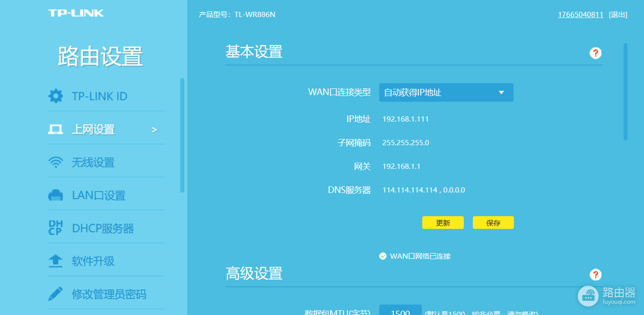Open the DHCP服务器 sidebar icon

56,227
